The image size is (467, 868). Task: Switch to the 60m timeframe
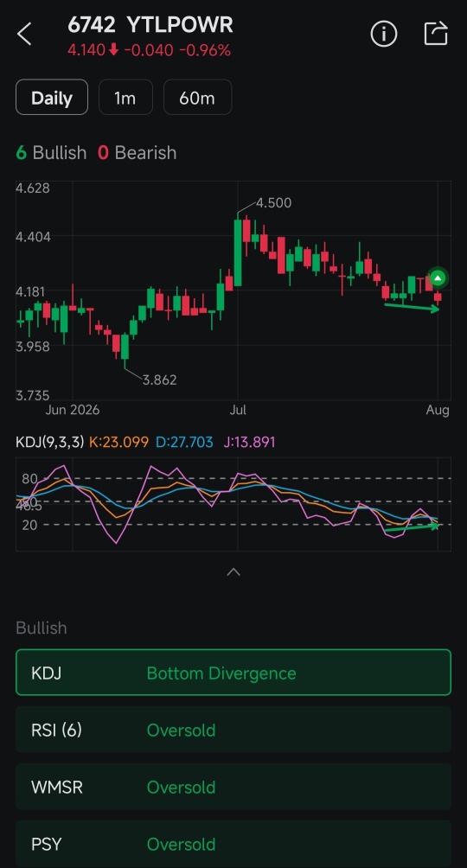(x=197, y=98)
